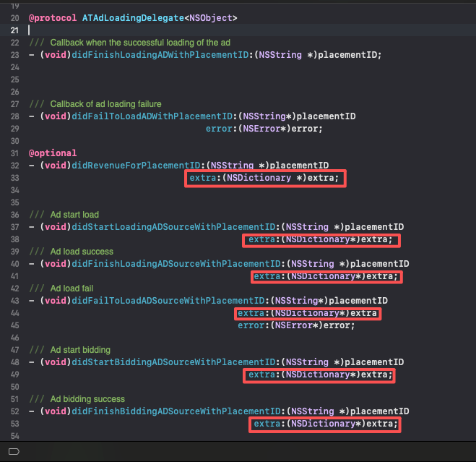Click comment 'Callback when the successful loading of the ad'
This screenshot has height=462, width=476.
140,43
